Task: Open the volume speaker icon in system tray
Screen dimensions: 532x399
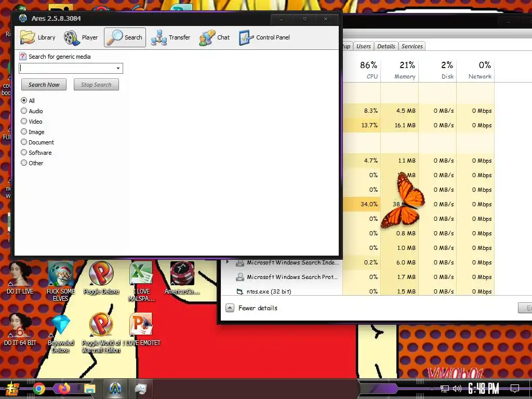Action: pos(457,389)
